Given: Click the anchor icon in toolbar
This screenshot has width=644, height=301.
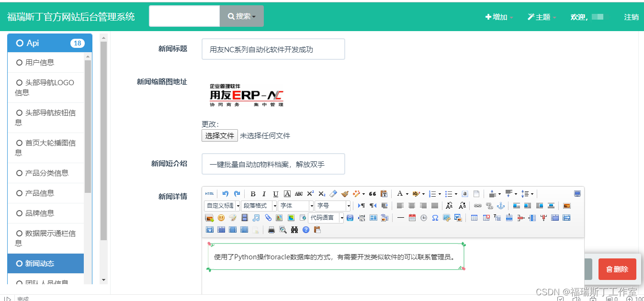Looking at the screenshot, I should click(x=501, y=206).
